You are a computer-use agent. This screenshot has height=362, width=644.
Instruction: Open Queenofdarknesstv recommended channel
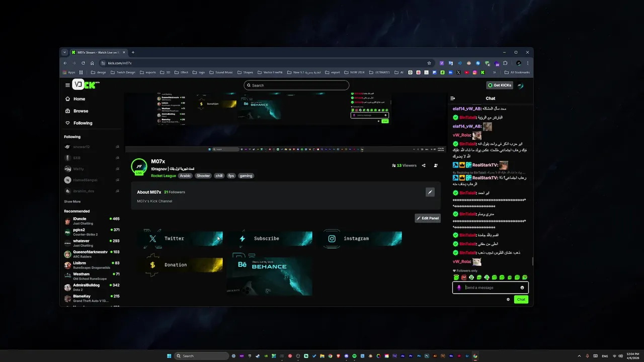click(x=92, y=254)
